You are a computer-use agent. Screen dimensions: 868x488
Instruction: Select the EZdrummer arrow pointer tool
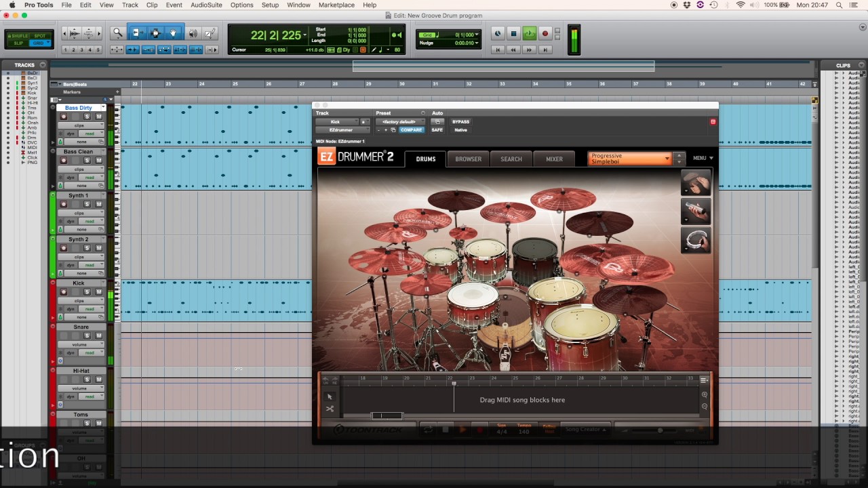pos(330,396)
